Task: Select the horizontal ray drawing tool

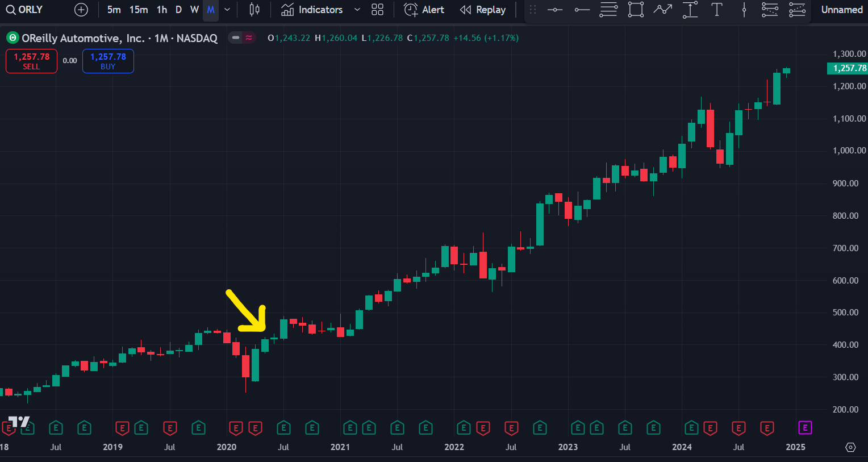Action: pos(582,10)
